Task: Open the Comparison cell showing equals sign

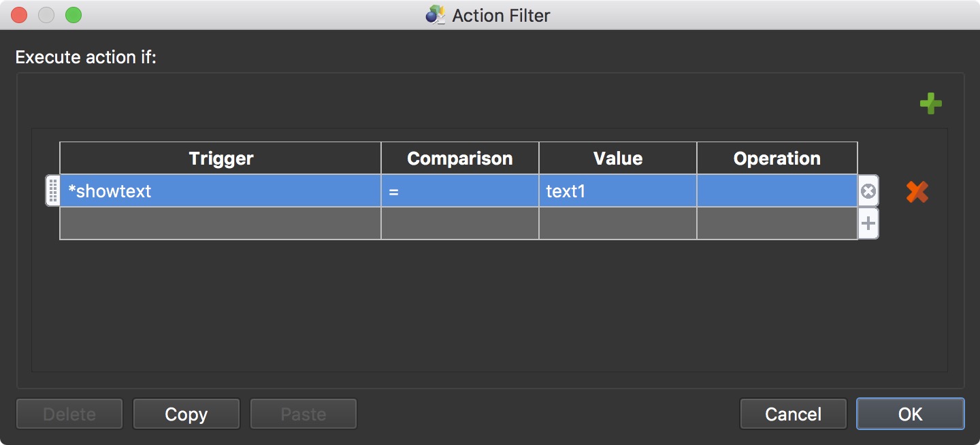Action: point(459,191)
